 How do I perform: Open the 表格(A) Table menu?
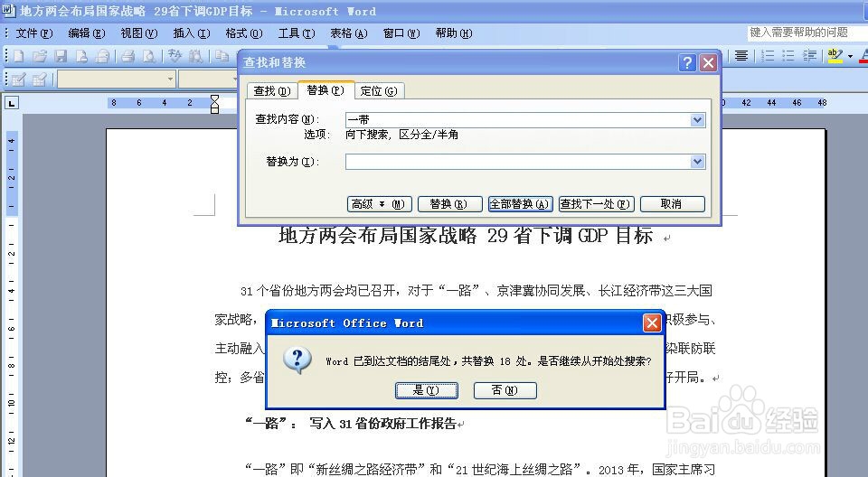(x=349, y=33)
